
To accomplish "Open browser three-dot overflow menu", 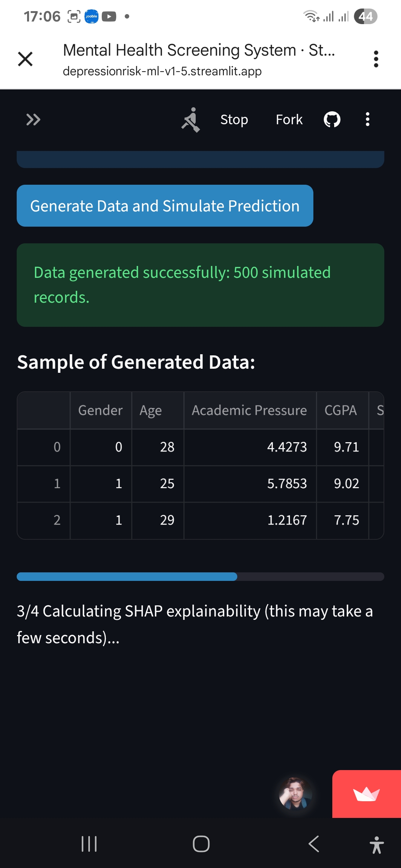I will coord(376,59).
